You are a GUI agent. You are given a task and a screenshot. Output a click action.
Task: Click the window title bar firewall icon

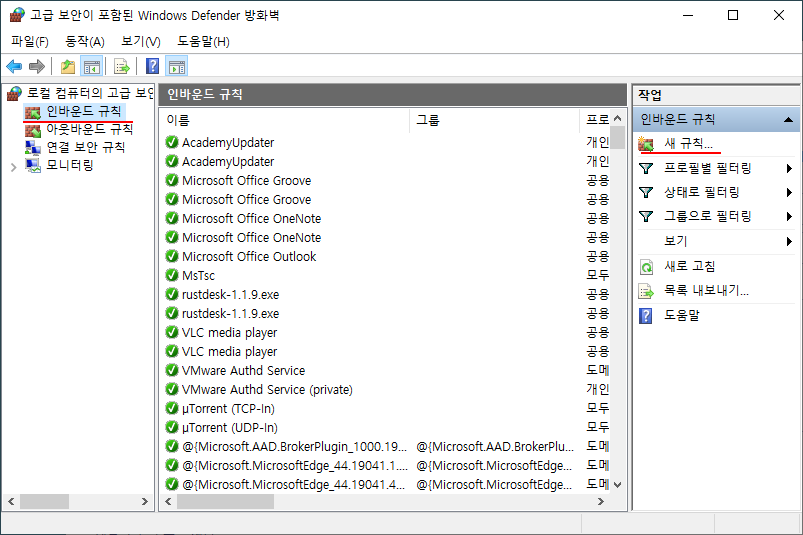(x=17, y=15)
